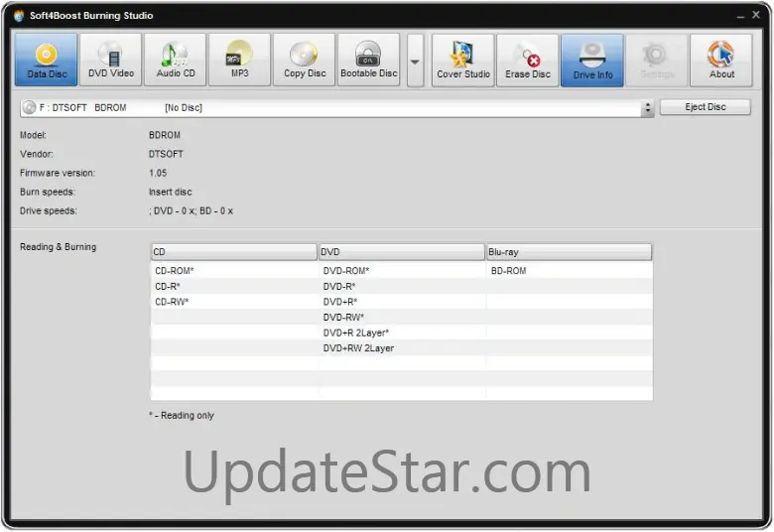
Task: Select the CD-ROM* table cell
Action: [x=234, y=271]
